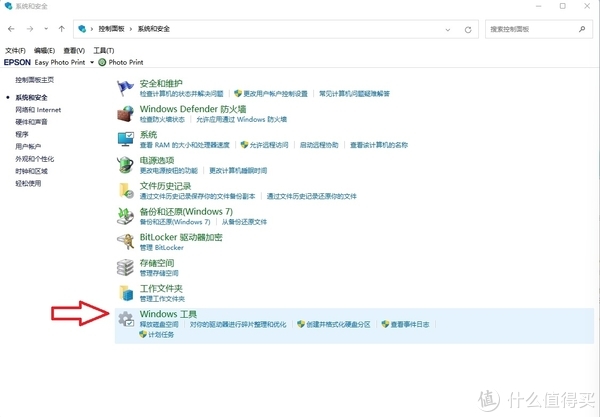This screenshot has width=600, height=417.
Task: Open the 编辑(E) menu
Action: click(x=44, y=50)
